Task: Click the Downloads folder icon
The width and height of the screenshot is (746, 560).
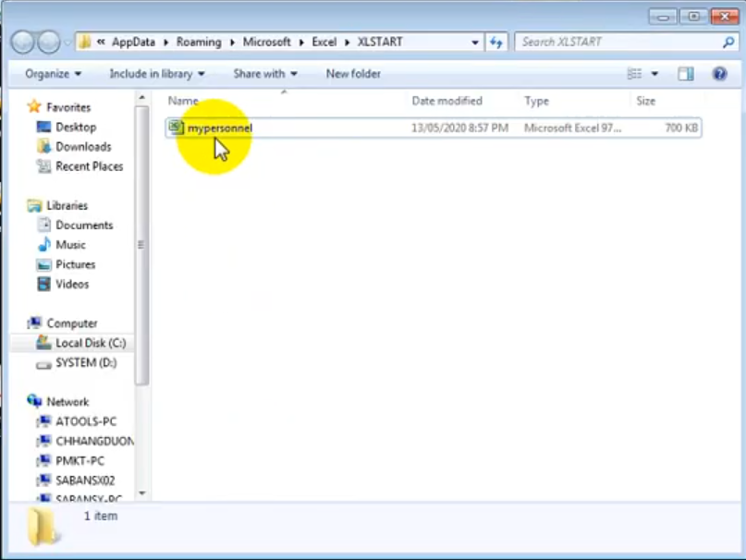Action: pyautogui.click(x=43, y=147)
